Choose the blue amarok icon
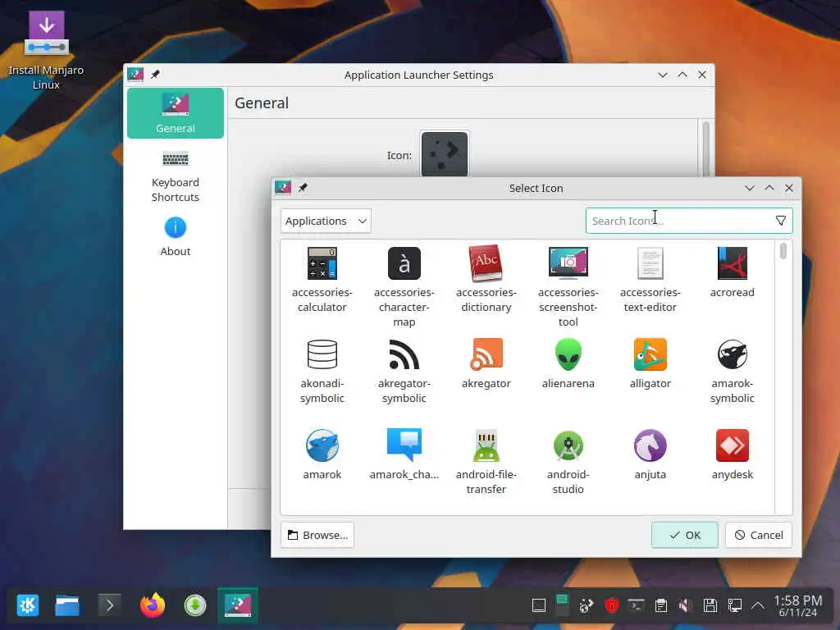 tap(322, 445)
